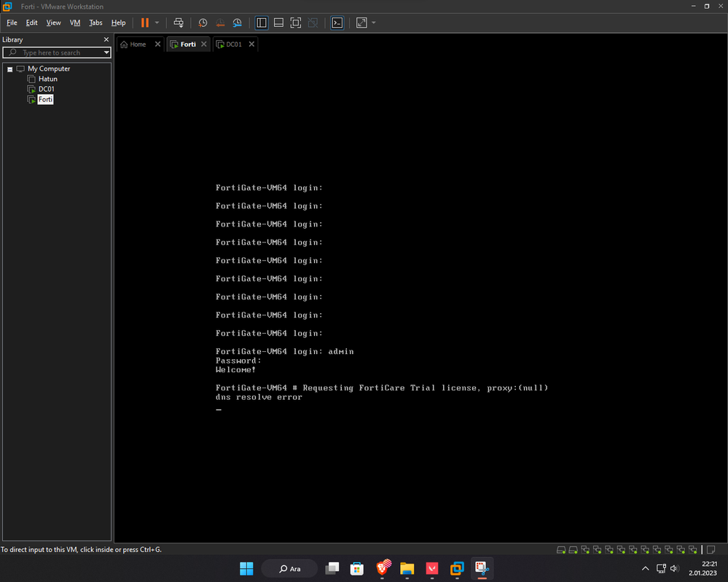Click the rightmost network adapter status icon
728x582 pixels.
click(693, 550)
